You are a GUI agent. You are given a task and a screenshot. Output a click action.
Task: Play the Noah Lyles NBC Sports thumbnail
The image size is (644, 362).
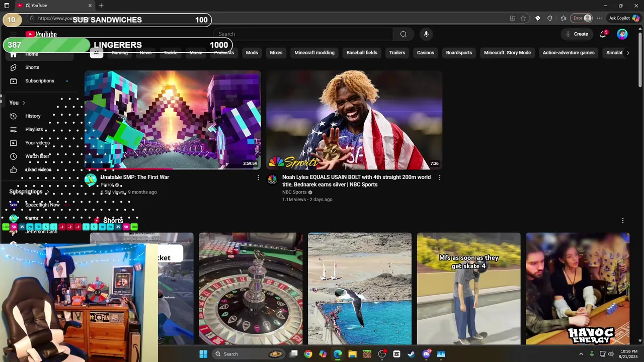pos(354,120)
